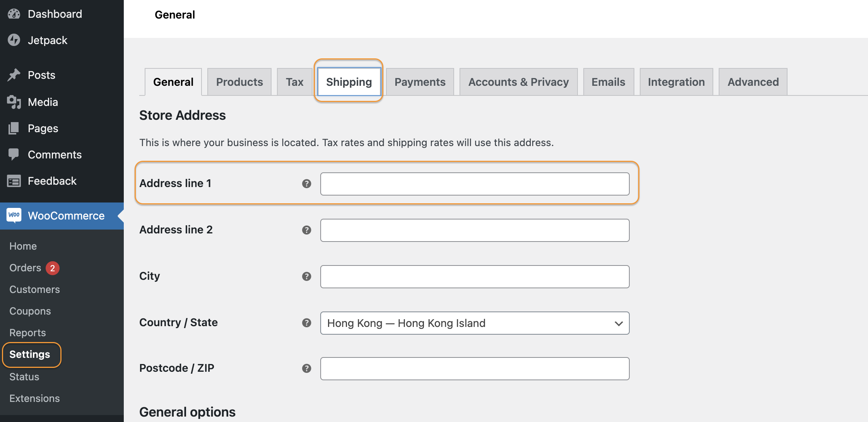Focus the Address line 1 field
This screenshot has height=422, width=868.
click(x=475, y=184)
